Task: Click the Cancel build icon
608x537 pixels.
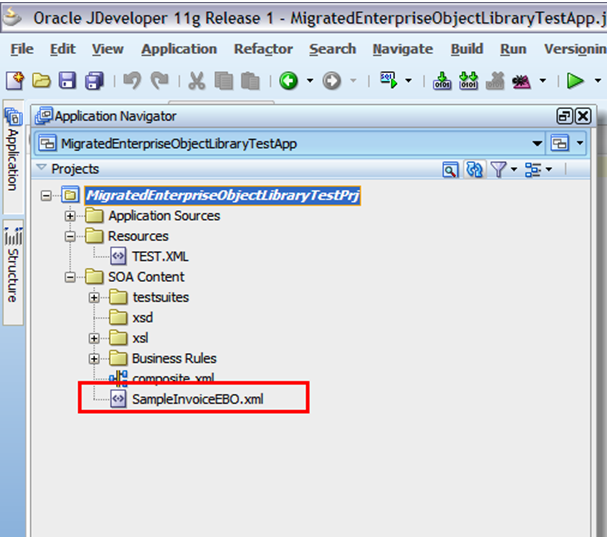Action: coord(495,81)
